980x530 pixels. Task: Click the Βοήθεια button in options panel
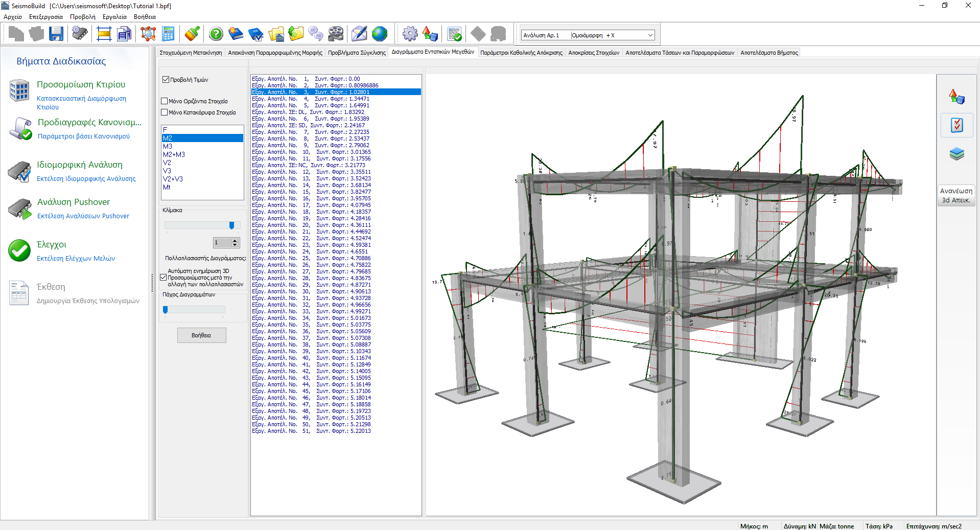201,335
